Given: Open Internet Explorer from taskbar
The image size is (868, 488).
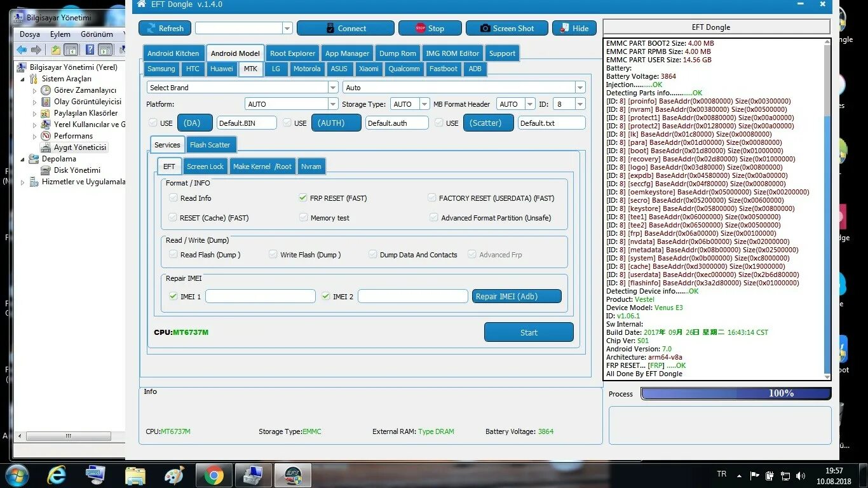Looking at the screenshot, I should (x=57, y=475).
